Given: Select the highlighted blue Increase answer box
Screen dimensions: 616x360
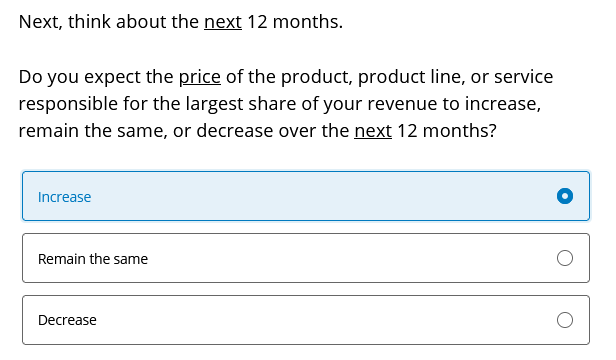Looking at the screenshot, I should pyautogui.click(x=306, y=196).
